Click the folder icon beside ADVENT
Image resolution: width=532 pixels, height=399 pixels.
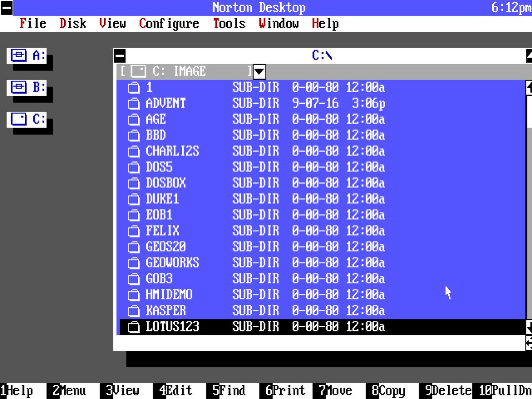coord(133,104)
